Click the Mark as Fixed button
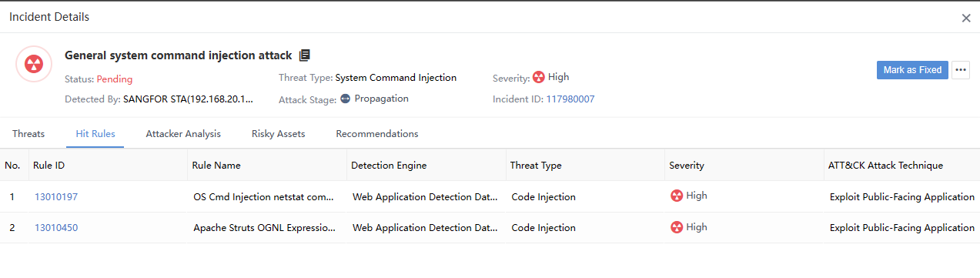This screenshot has width=980, height=278. coord(912,70)
